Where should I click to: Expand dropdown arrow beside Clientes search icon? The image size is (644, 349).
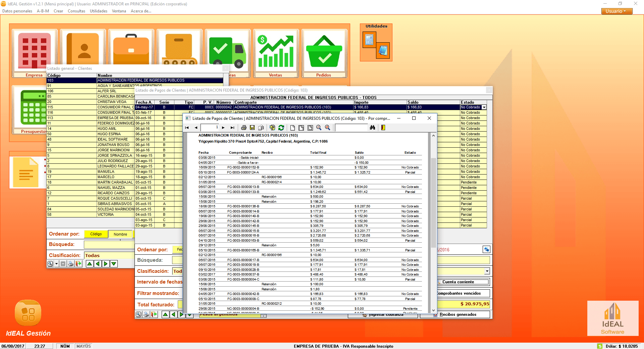[56, 264]
